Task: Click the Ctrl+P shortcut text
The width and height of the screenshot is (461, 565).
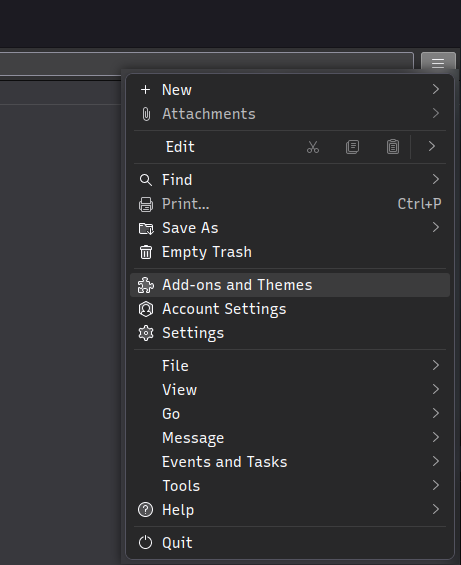Action: pyautogui.click(x=419, y=204)
